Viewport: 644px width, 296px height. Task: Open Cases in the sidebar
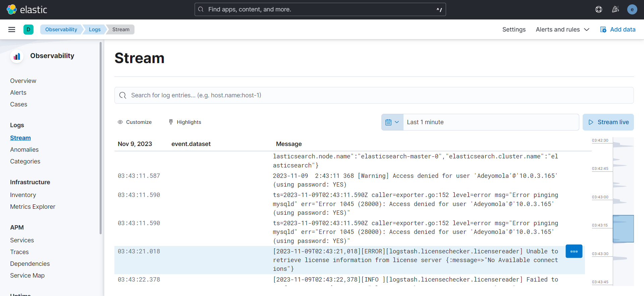[x=18, y=104]
